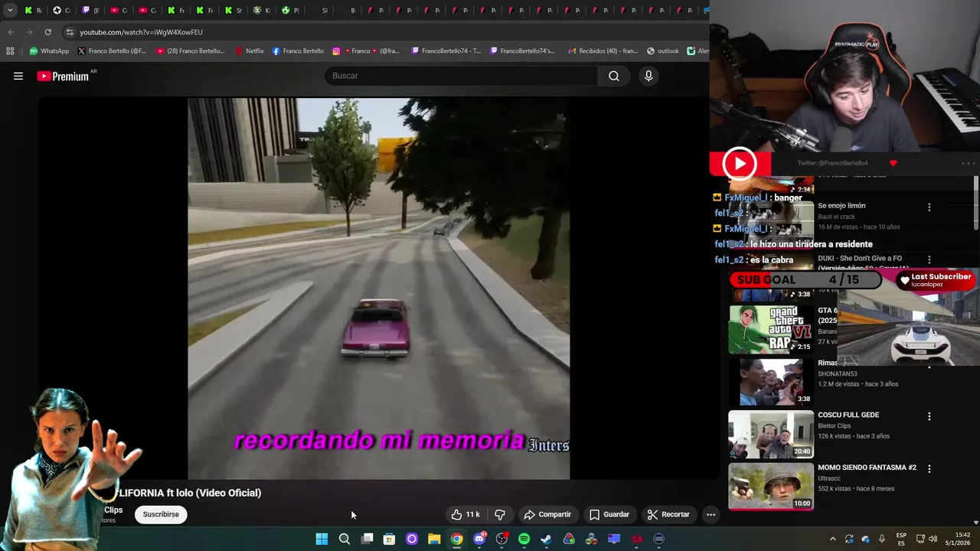Start voice search with microphone icon
Viewport: 980px width, 551px height.
[648, 76]
